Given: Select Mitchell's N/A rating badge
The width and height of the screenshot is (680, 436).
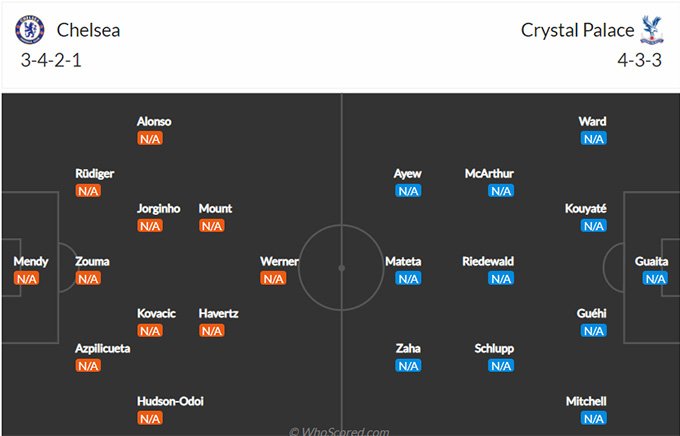Looking at the screenshot, I should 594,419.
